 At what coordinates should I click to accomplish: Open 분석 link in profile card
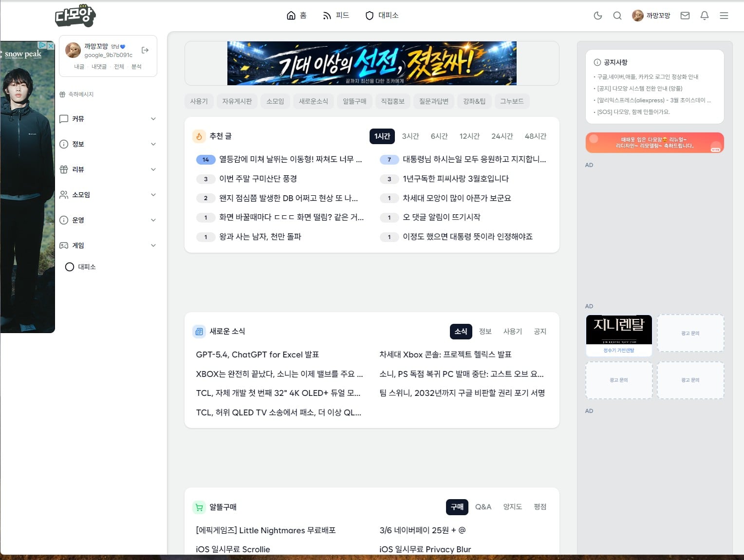136,67
